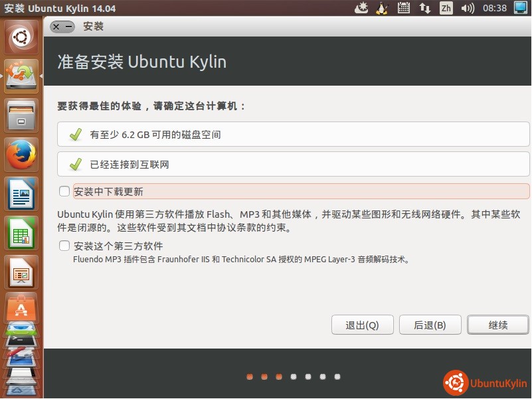Click the penguin icon in top panel

[381, 8]
